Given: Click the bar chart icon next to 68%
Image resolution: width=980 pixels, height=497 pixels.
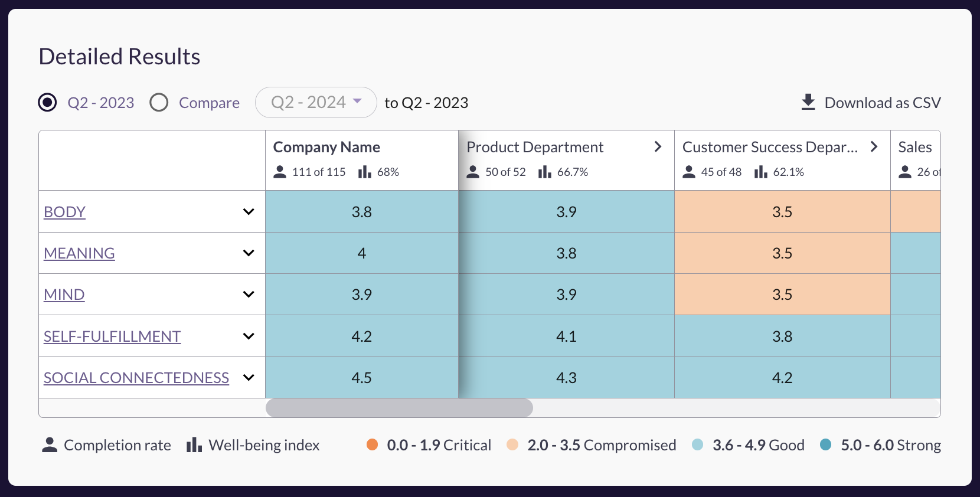Looking at the screenshot, I should click(365, 172).
